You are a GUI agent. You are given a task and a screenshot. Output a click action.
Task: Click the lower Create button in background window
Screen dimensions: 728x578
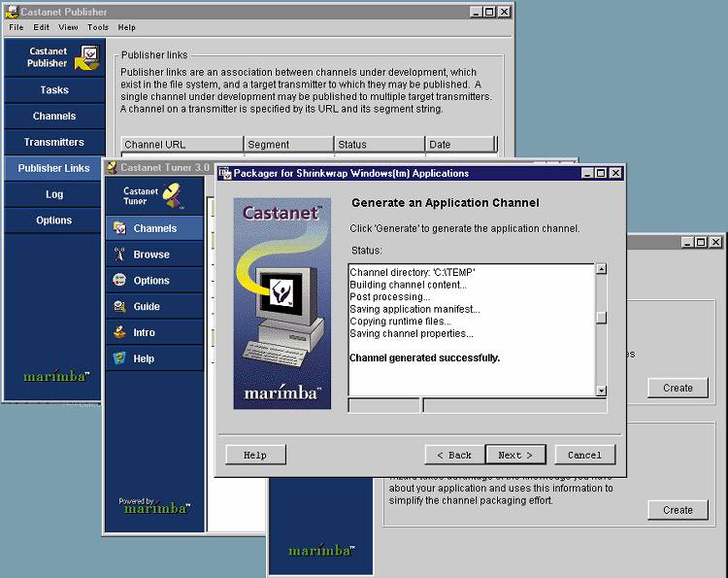click(x=678, y=510)
